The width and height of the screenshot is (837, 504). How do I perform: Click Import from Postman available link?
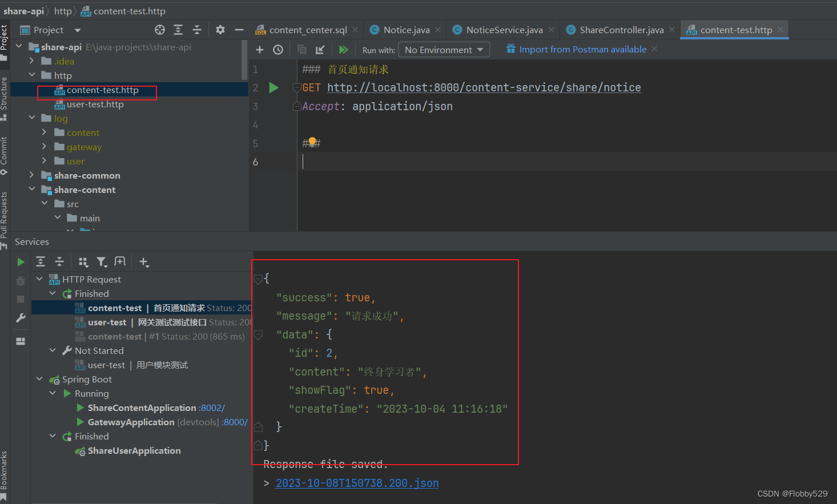pos(583,50)
